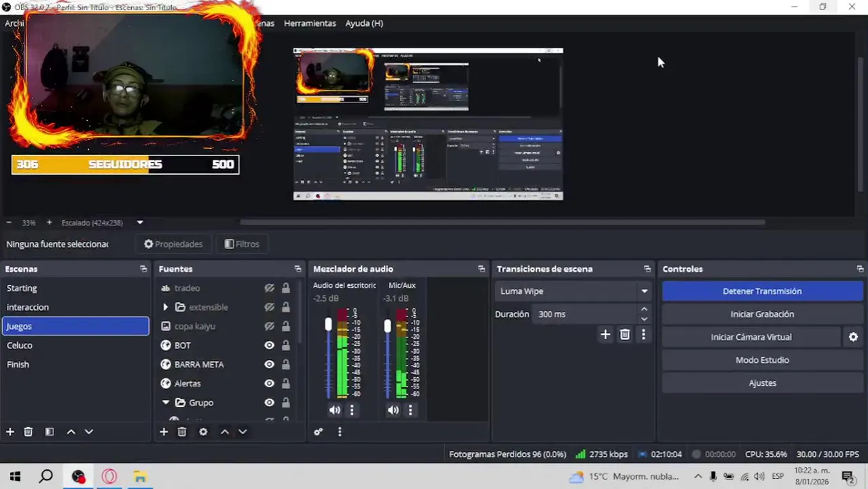868x489 pixels.
Task: Select the Starting scene
Action: click(75, 288)
